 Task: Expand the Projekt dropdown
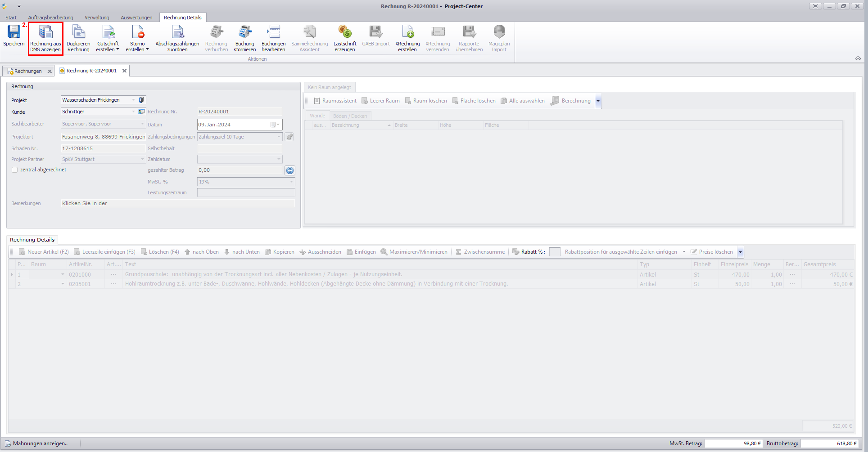(x=133, y=100)
